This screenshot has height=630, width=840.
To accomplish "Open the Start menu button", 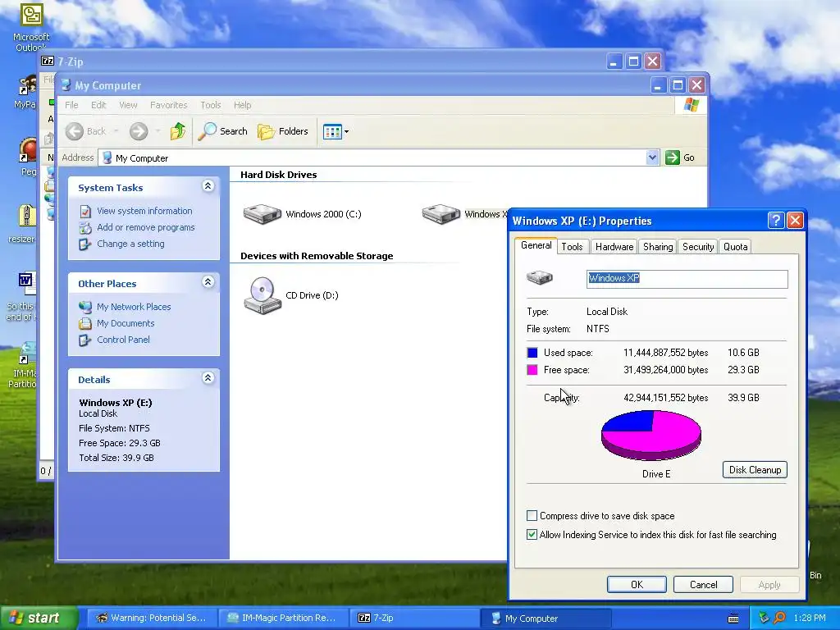I will pos(39,619).
